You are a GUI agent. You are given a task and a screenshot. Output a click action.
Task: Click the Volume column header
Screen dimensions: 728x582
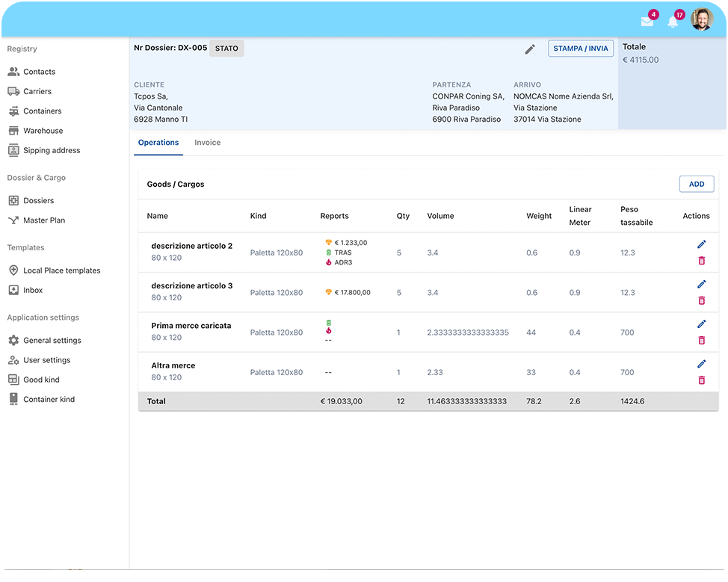(x=440, y=216)
